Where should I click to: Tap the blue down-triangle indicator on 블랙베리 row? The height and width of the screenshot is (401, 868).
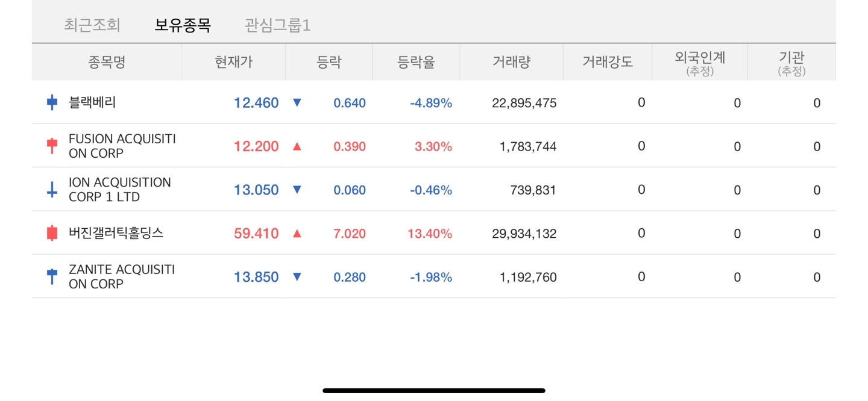[297, 102]
